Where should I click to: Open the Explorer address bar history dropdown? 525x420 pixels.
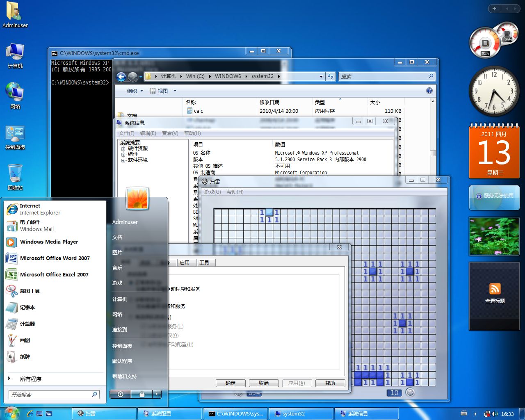pos(321,77)
